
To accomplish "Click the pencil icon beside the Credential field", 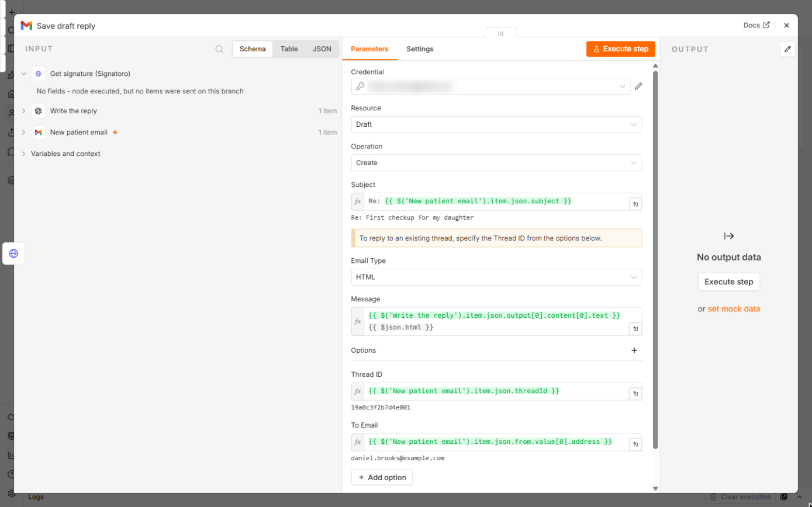I will 638,86.
